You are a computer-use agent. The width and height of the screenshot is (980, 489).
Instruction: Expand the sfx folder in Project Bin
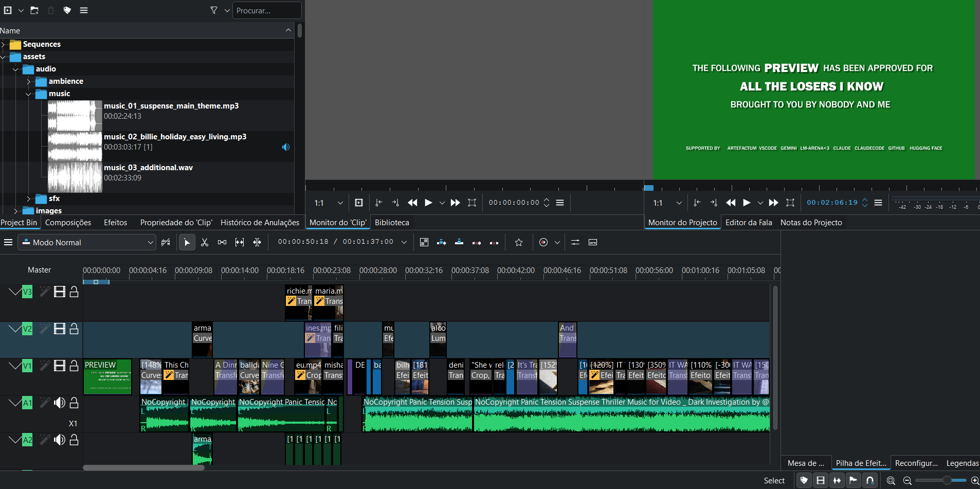click(29, 198)
